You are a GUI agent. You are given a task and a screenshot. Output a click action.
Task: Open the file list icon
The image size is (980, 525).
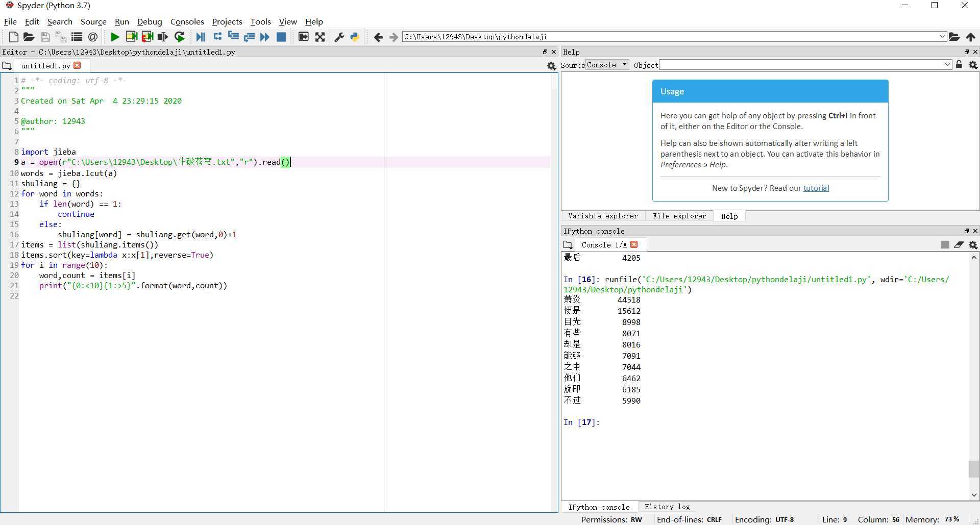77,37
